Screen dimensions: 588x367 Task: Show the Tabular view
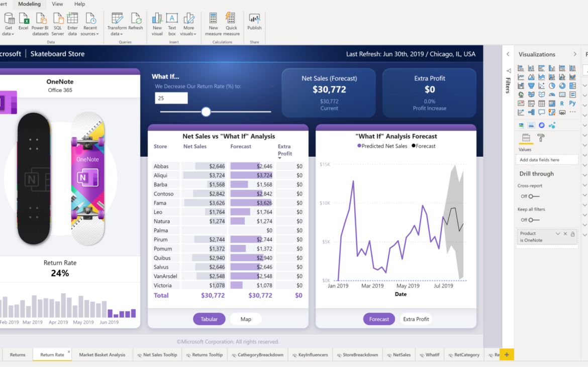[x=209, y=319]
